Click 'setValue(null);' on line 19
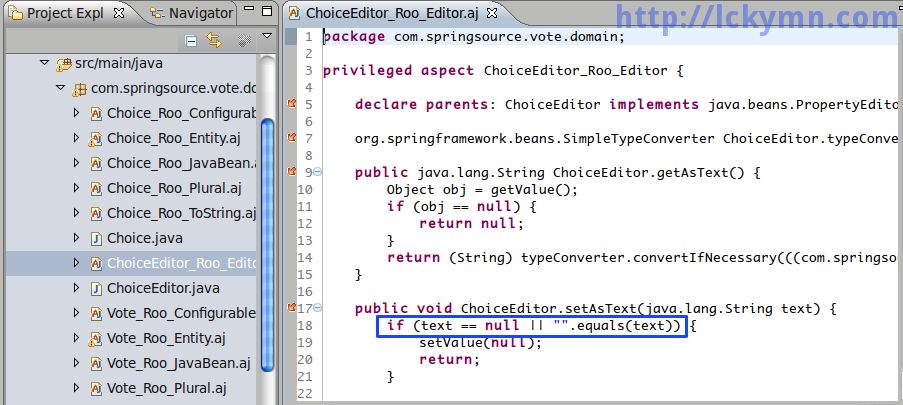 click(x=481, y=343)
